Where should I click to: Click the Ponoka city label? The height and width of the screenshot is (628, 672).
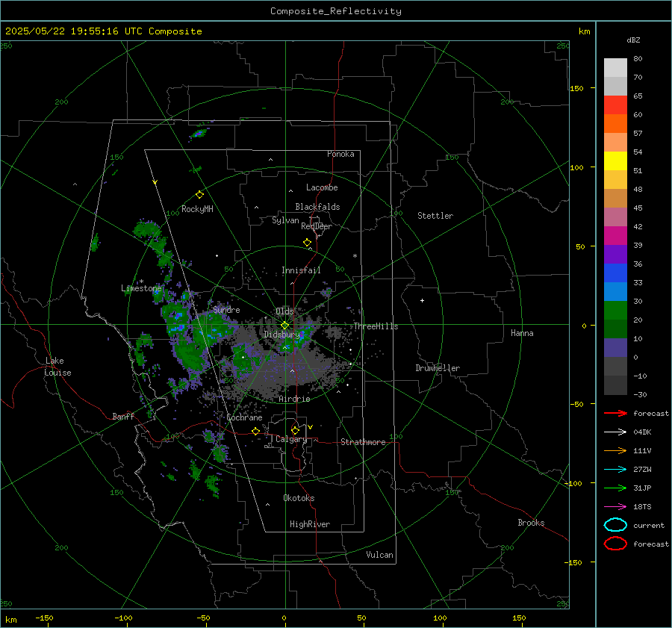pos(340,154)
